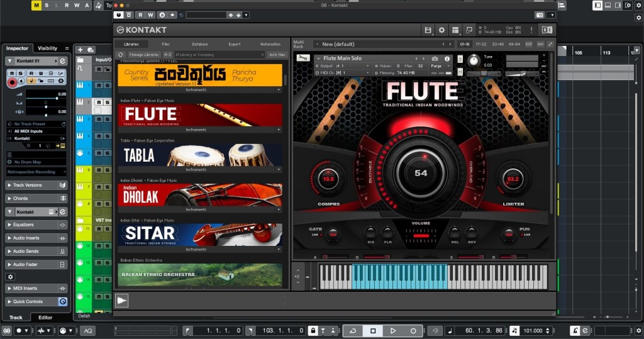Click A-Z sort button

click(x=167, y=55)
